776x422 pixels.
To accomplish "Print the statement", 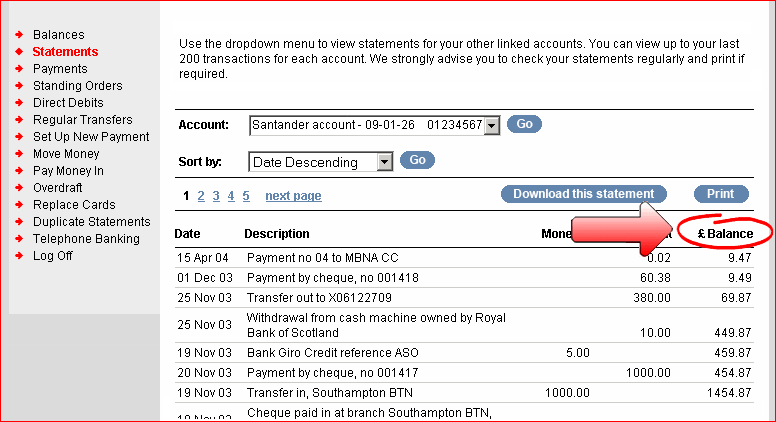I will click(x=721, y=193).
